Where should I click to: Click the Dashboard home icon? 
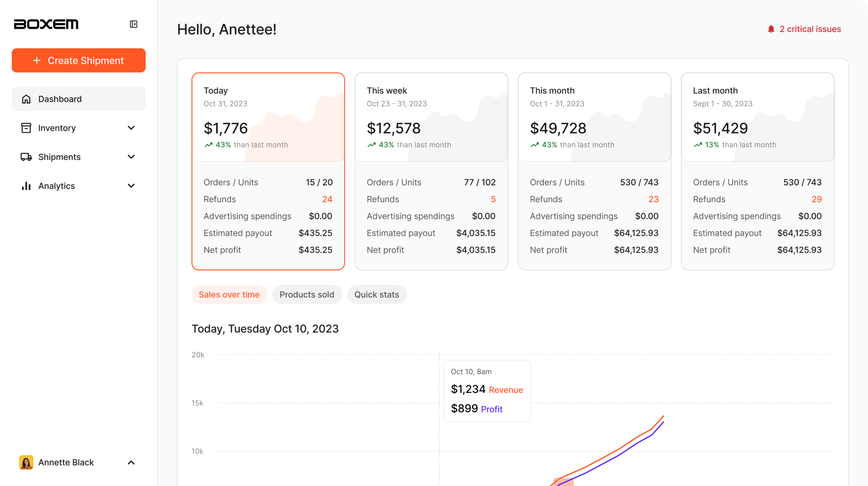pos(26,99)
